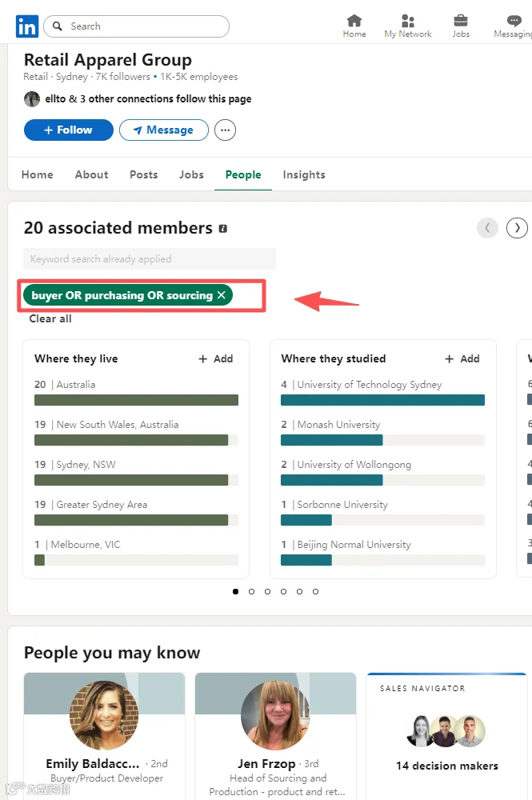The width and height of the screenshot is (532, 800).
Task: Go to next insights carousel arrow
Action: click(517, 228)
